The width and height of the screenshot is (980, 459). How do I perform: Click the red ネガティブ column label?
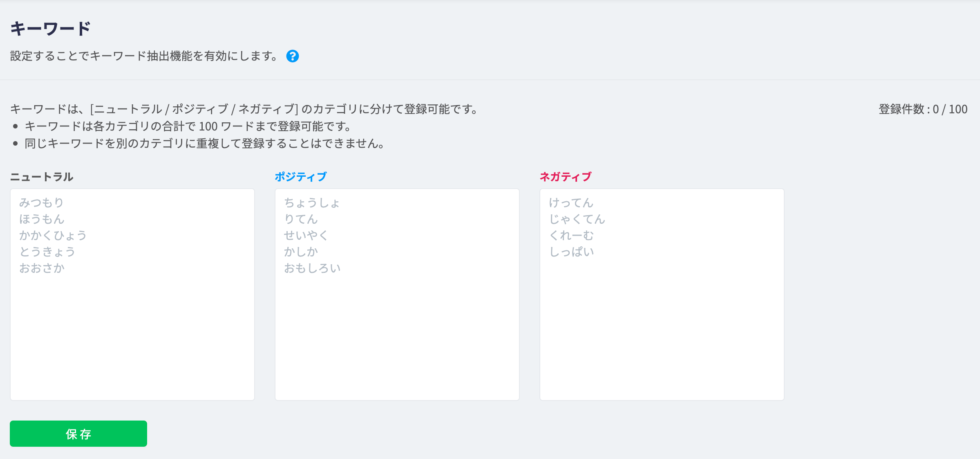point(566,177)
